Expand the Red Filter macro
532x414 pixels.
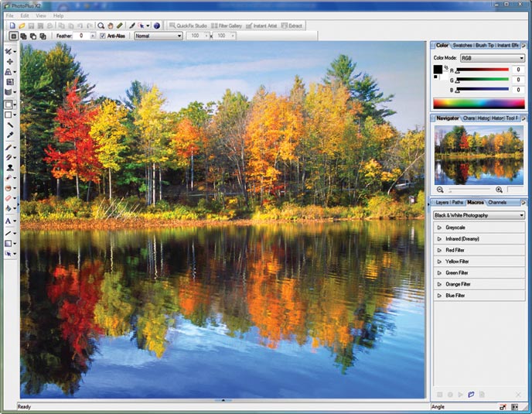tap(439, 250)
